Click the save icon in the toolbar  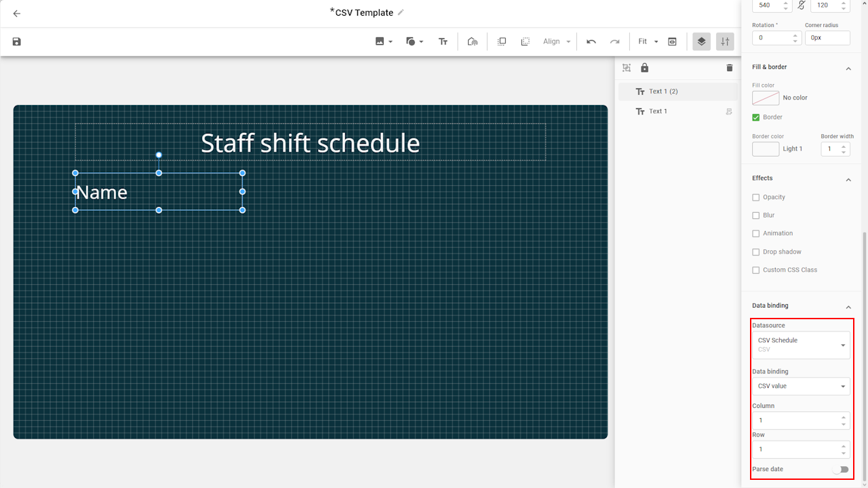(x=17, y=42)
